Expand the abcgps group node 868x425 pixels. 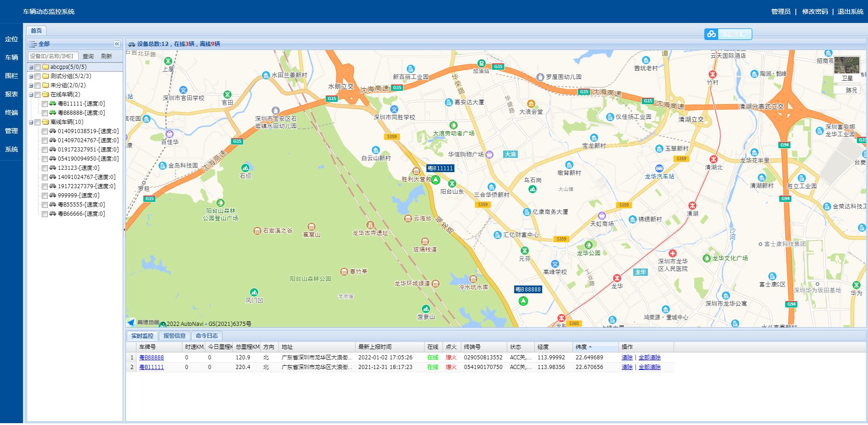(x=31, y=67)
